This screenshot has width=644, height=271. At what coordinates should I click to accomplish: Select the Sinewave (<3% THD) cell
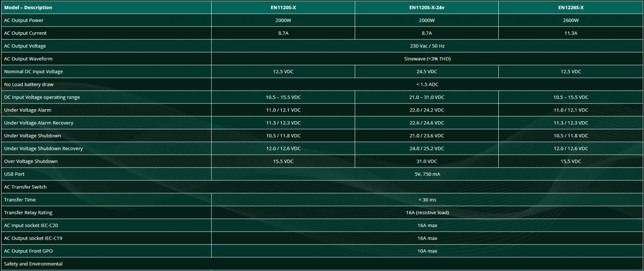[x=427, y=59]
